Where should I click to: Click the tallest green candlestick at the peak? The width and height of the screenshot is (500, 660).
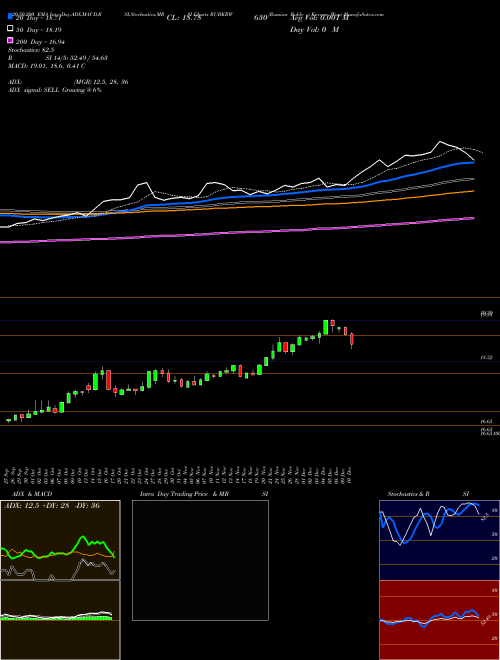326,327
